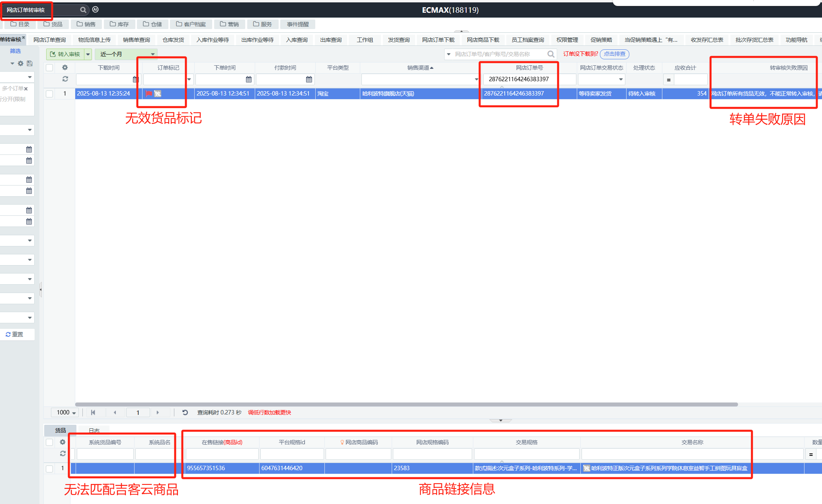Refresh the order grid filter row
Image resolution: width=822 pixels, height=504 pixels.
65,79
